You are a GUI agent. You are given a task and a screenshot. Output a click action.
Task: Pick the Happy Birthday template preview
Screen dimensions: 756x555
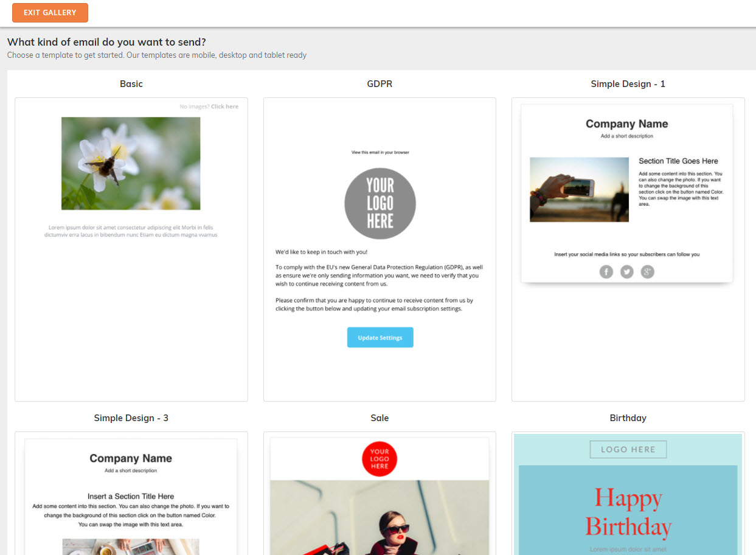click(628, 494)
